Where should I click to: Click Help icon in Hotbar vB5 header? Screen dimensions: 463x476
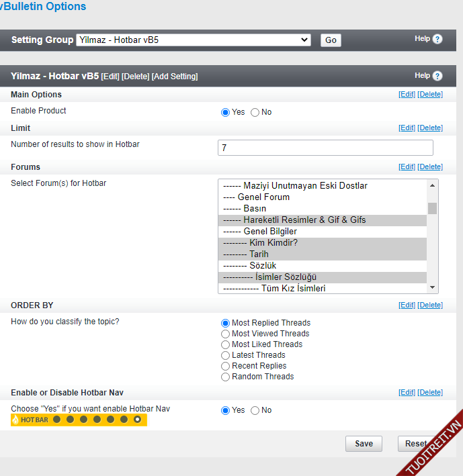437,76
